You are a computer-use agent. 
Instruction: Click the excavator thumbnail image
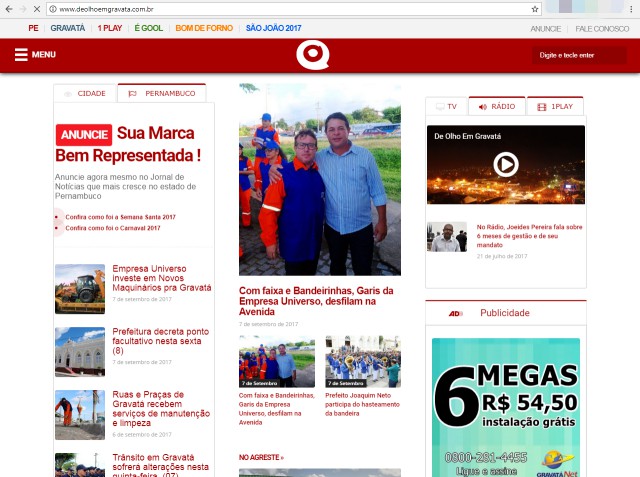click(x=80, y=289)
